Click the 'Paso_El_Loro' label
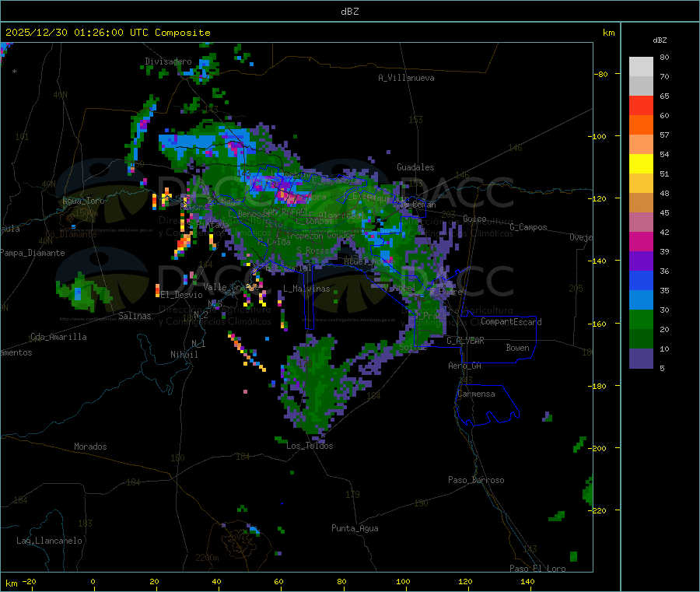This screenshot has width=700, height=592. (x=537, y=569)
